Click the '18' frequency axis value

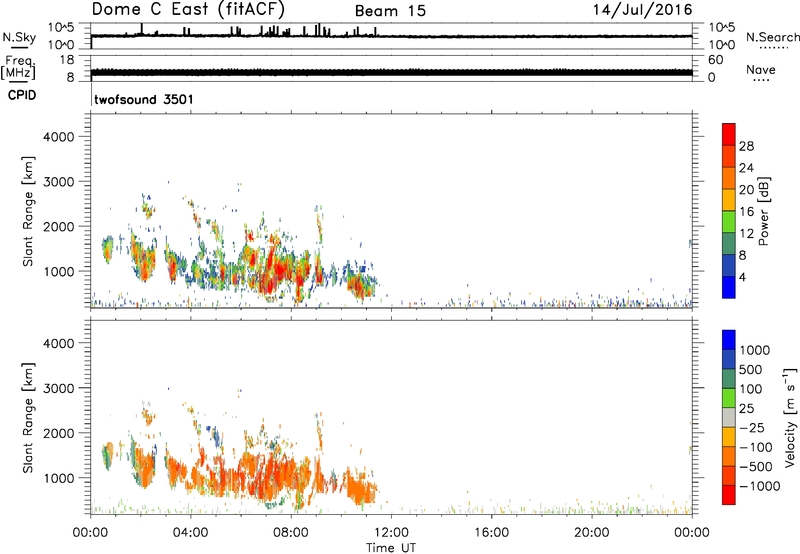pyautogui.click(x=67, y=60)
